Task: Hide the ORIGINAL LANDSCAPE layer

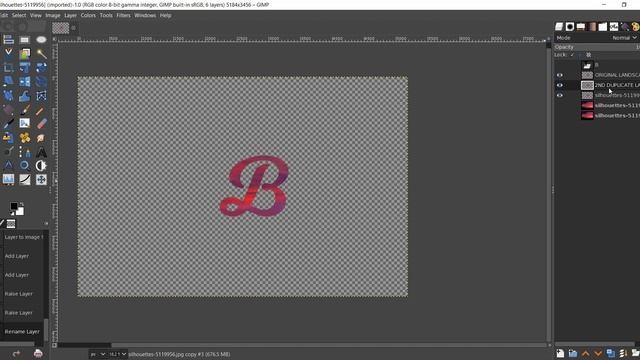Action: tap(560, 75)
